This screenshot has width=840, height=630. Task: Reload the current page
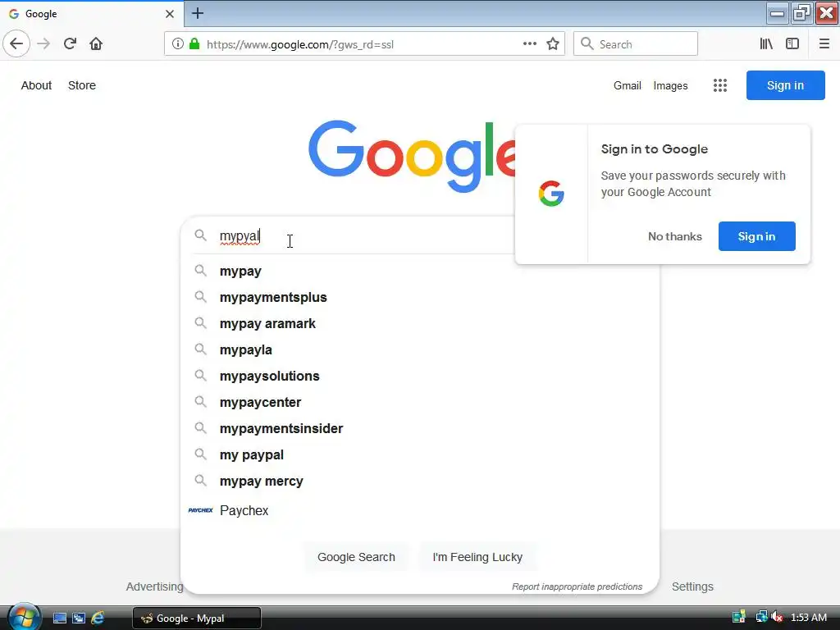tap(70, 43)
